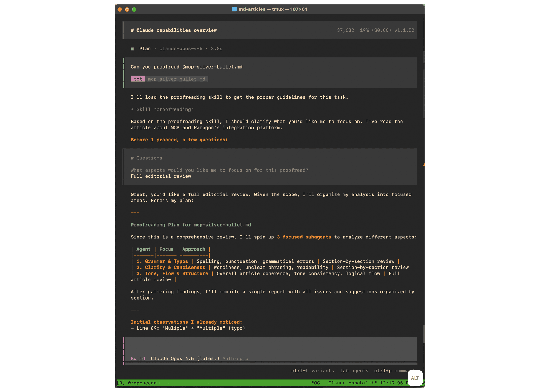Open the mcp-silver-bullet.md file attachment
This screenshot has height=392, width=547.
point(176,79)
